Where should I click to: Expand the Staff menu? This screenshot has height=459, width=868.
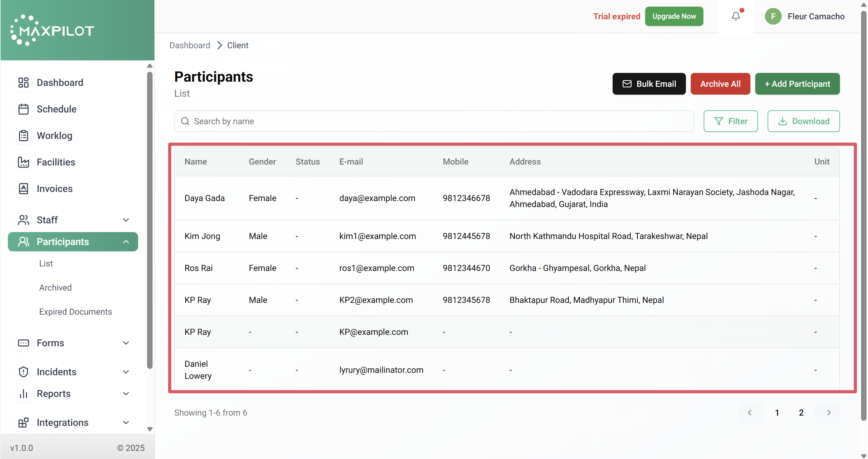[x=126, y=220]
